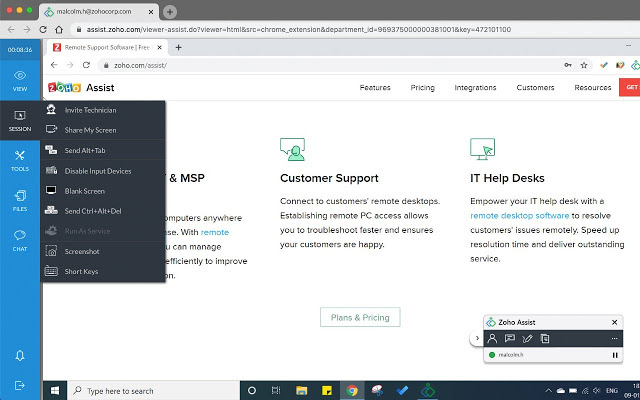Select Invite Technician from session menu
Viewport: 640px width, 400px height.
pyautogui.click(x=90, y=109)
